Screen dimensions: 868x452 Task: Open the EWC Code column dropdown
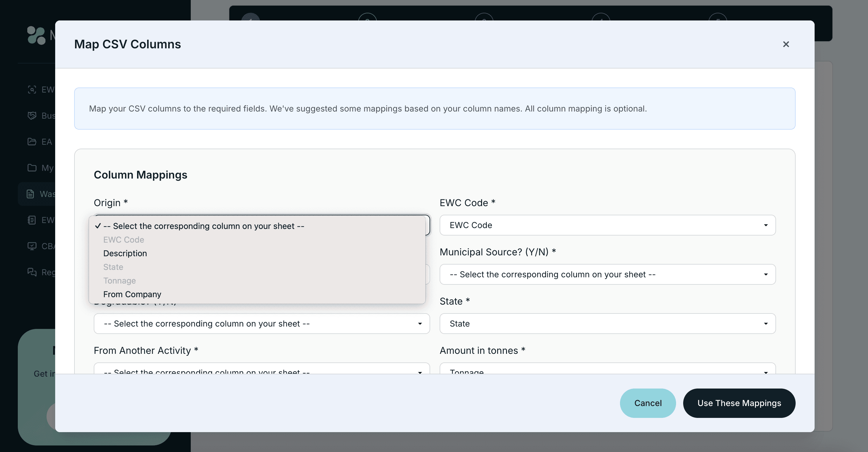point(607,225)
